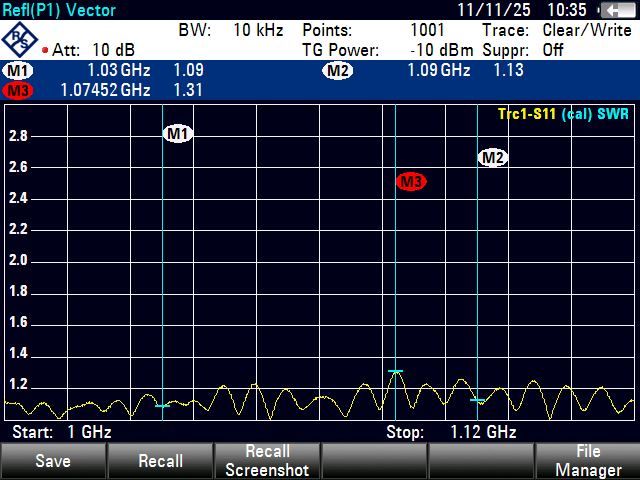Click the red M3 badge in marker table
Screen dimensions: 640x480
(x=18, y=91)
